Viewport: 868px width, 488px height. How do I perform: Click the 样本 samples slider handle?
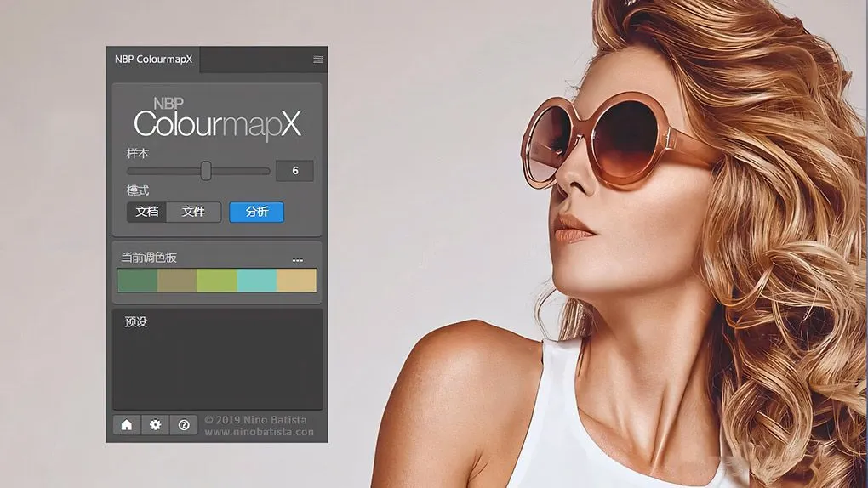click(x=205, y=171)
